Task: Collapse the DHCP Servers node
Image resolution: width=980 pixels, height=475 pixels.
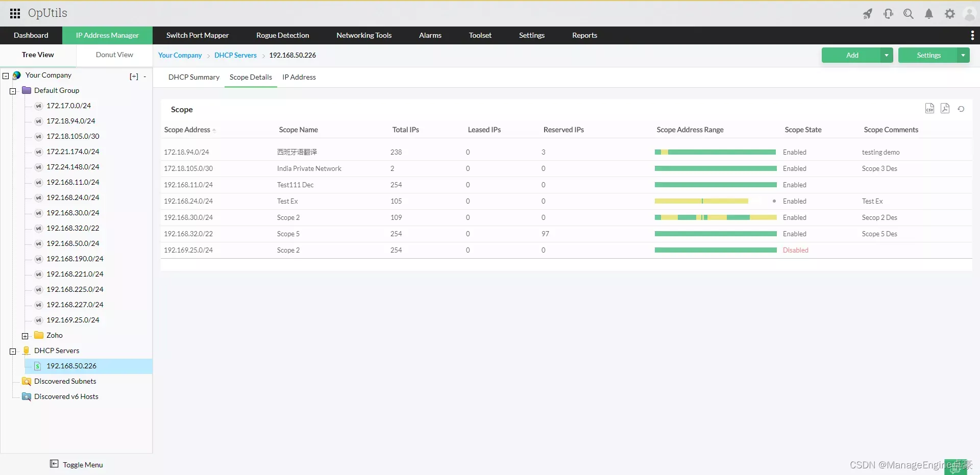Action: pyautogui.click(x=13, y=352)
